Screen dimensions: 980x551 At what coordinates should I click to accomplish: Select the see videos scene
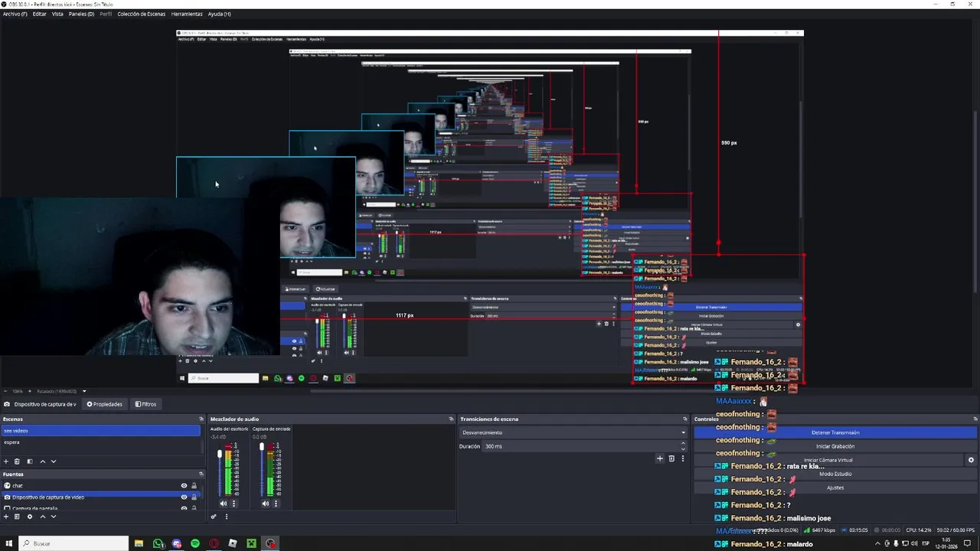100,431
